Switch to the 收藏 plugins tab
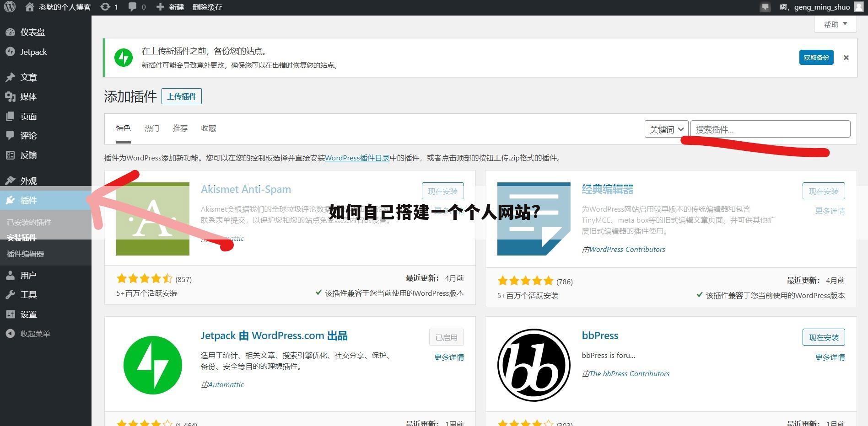 pos(208,128)
